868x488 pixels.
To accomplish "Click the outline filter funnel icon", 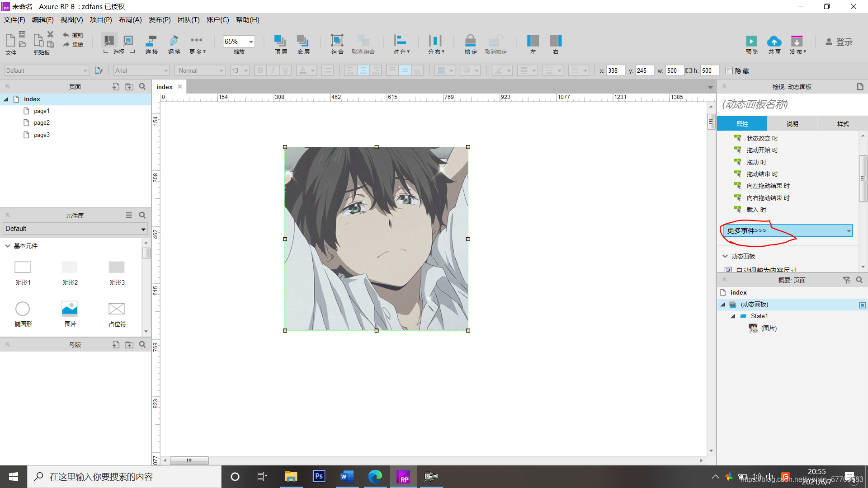I will click(846, 280).
